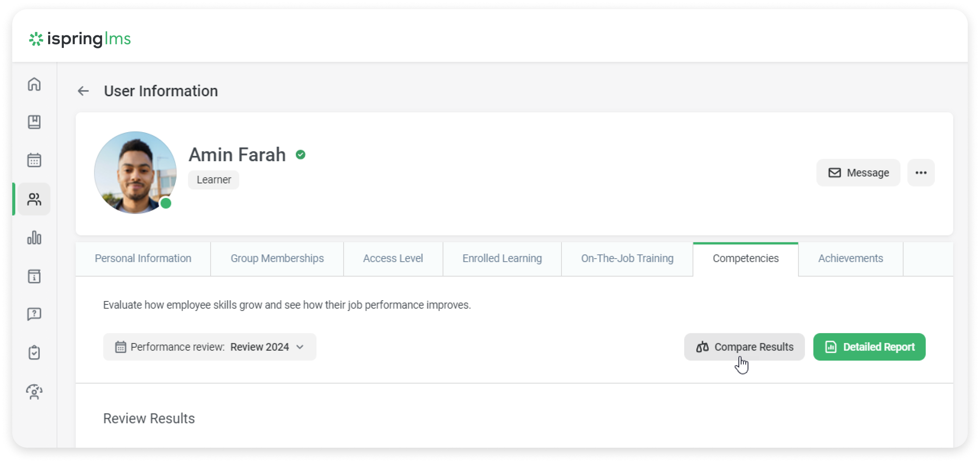Open the user support headset sidebar icon
Viewport: 980px width, 463px height.
click(x=34, y=392)
